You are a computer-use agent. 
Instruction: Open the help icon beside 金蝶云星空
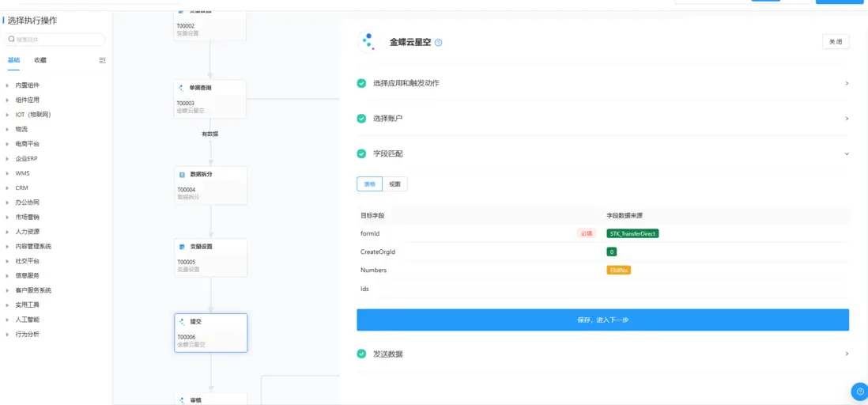click(439, 42)
